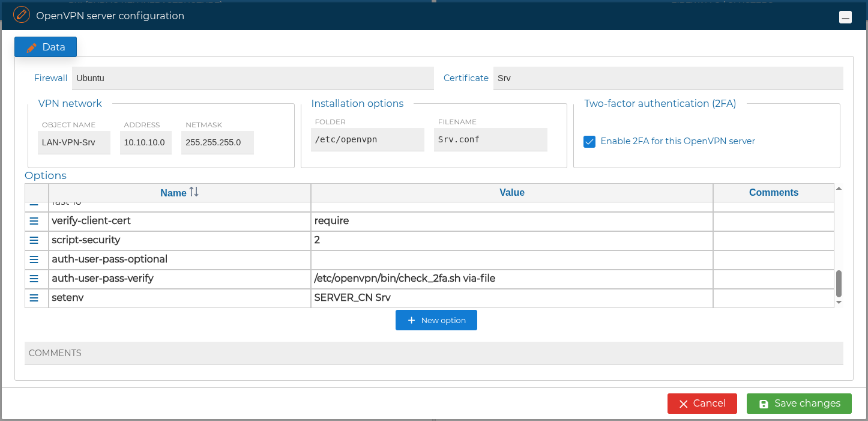Select the setenv option name cell
Viewport: 868px width, 421px height.
click(179, 298)
